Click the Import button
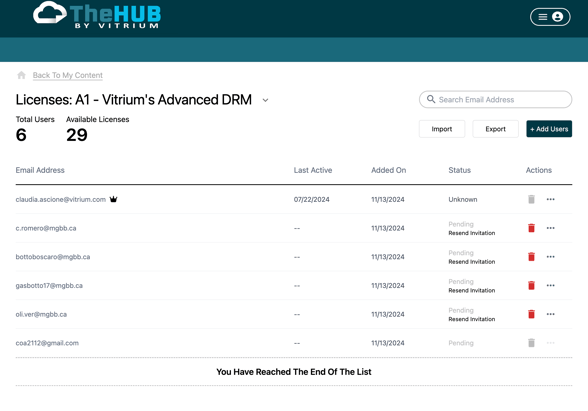Screen dimensions: 588x411 pos(442,129)
